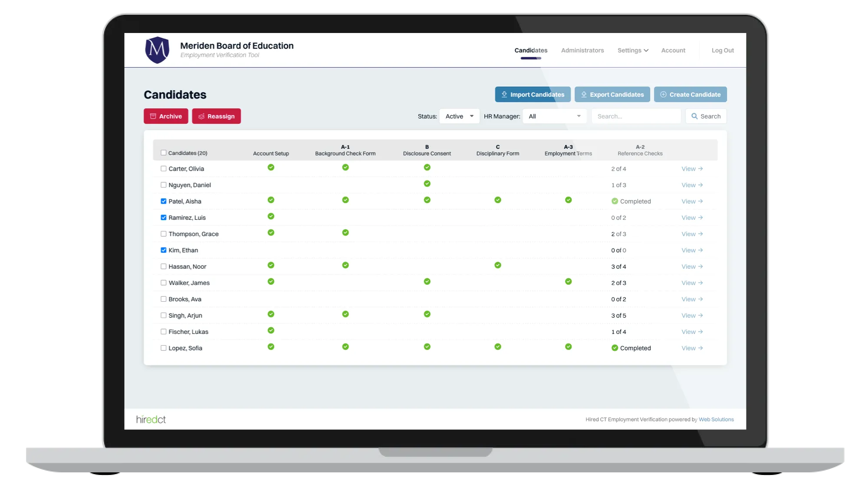The width and height of the screenshot is (868, 488).
Task: Toggle the select-all Candidates (20) checkbox
Action: point(164,153)
